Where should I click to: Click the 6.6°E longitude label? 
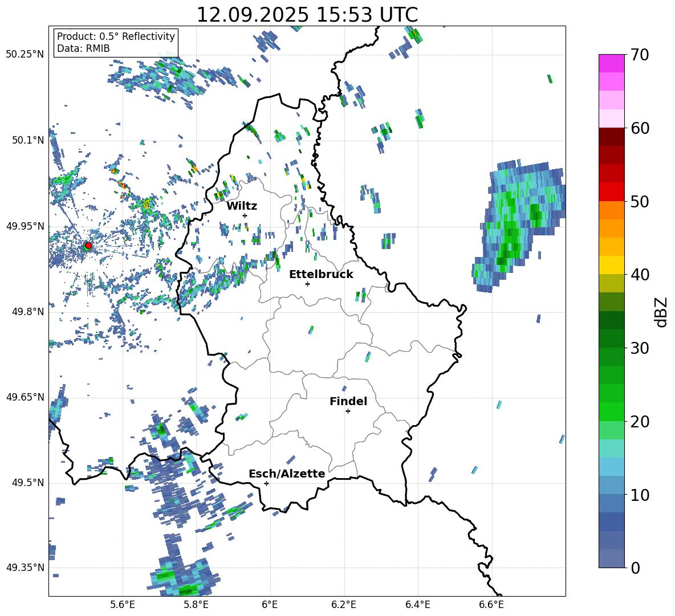(491, 605)
